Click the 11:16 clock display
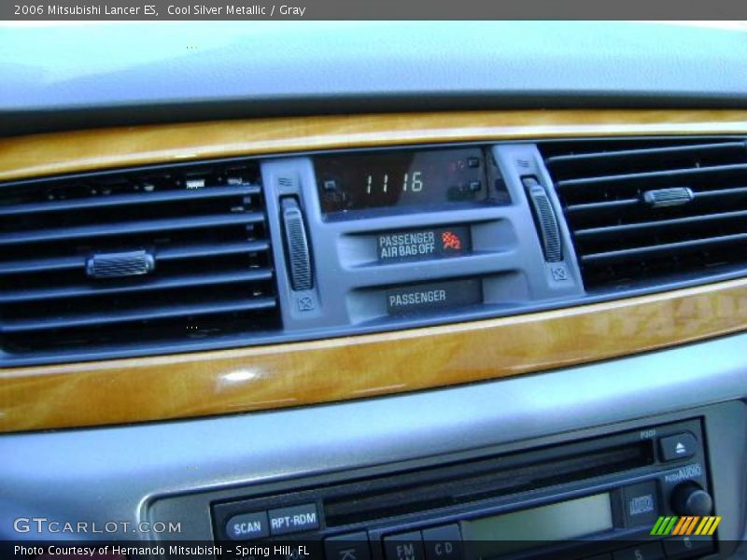The height and width of the screenshot is (560, 747). (x=395, y=183)
